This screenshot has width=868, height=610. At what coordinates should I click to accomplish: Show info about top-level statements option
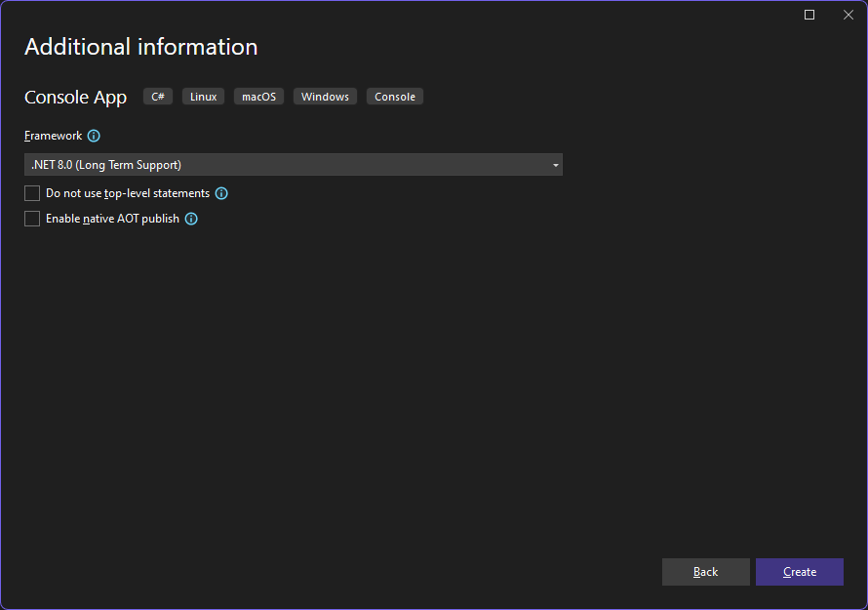point(221,193)
